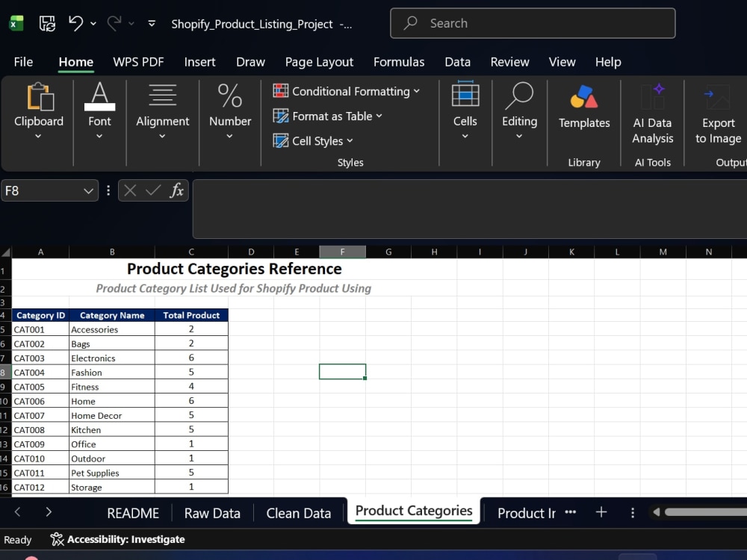Expand the Alignment group
Viewport: 747px width, 560px height.
point(162,111)
